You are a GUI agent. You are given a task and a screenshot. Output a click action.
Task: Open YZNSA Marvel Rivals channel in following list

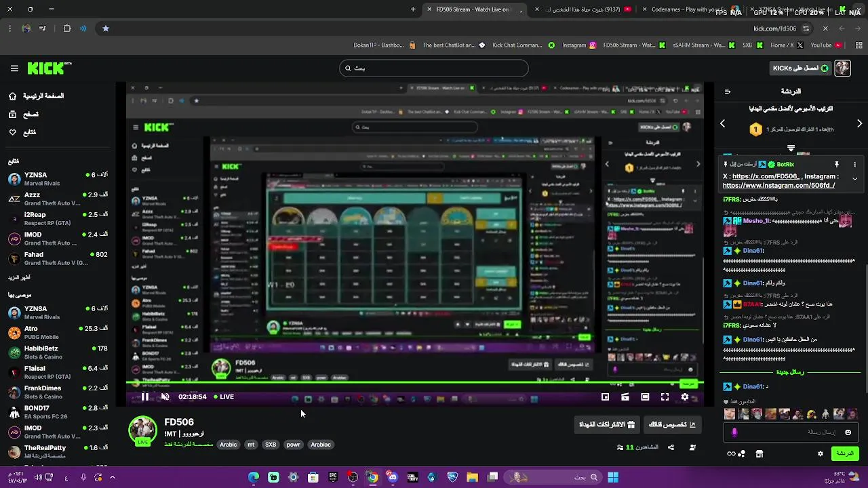tap(58, 179)
